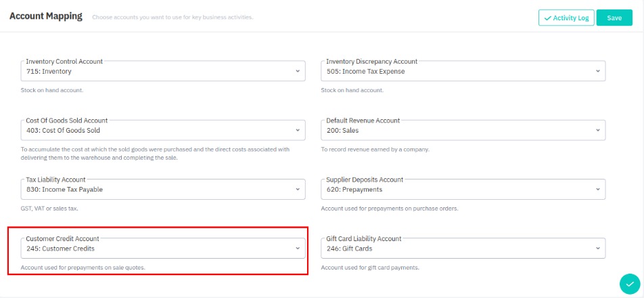Click the green circular checkmark button
Screen dimensions: 644x298
[629, 282]
